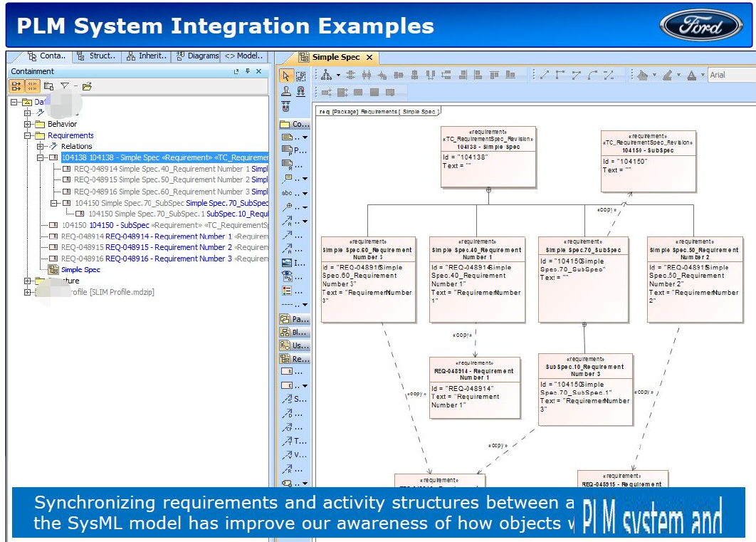
Task: Click the Arial font name field
Action: (x=731, y=75)
